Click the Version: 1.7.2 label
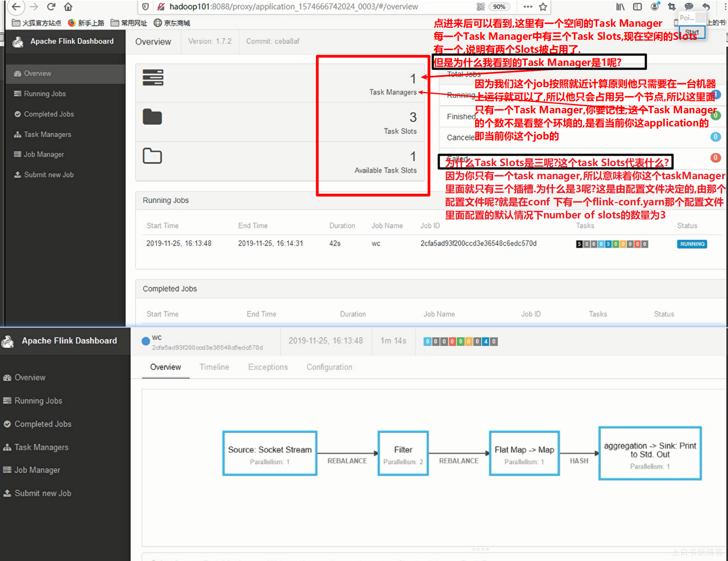Image resolution: width=728 pixels, height=561 pixels. click(x=210, y=41)
